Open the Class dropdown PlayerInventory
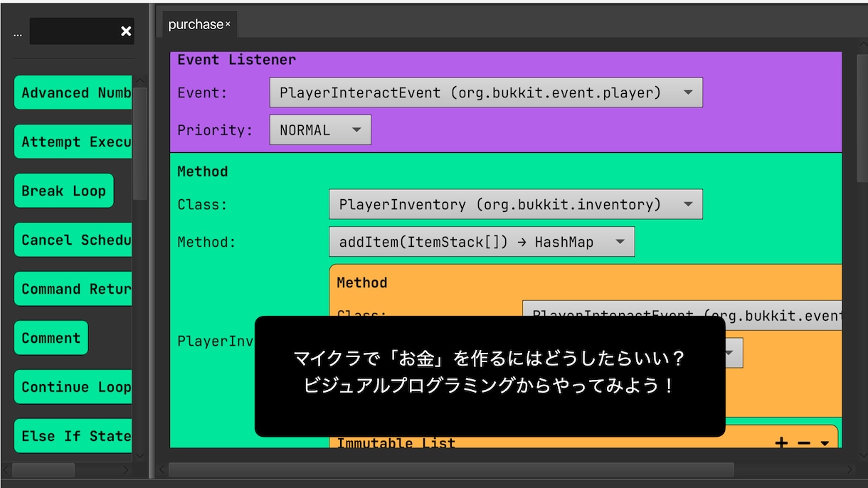The image size is (868, 488). [516, 204]
